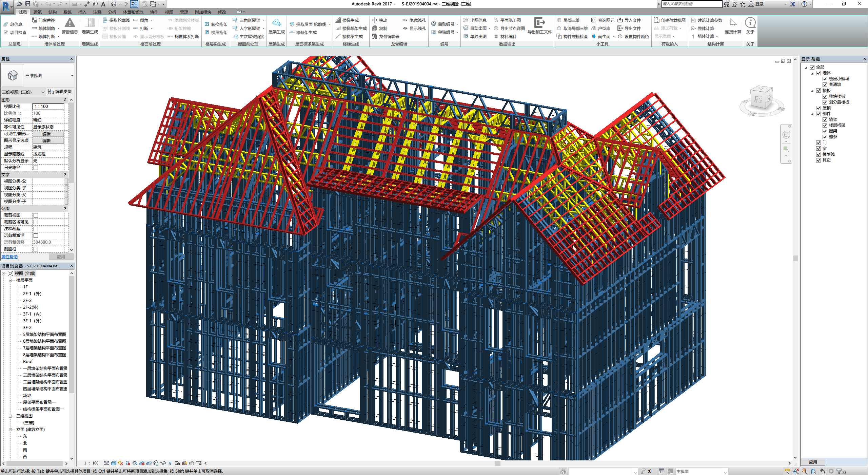The image size is (868, 475).
Task: Uncheck the 檩条 checkbox
Action: pyautogui.click(x=825, y=137)
